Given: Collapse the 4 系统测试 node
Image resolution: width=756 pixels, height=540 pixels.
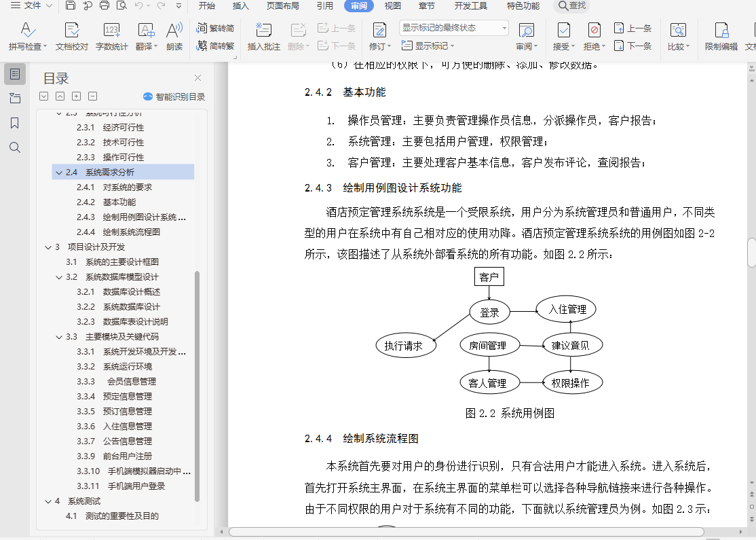Looking at the screenshot, I should [48, 501].
